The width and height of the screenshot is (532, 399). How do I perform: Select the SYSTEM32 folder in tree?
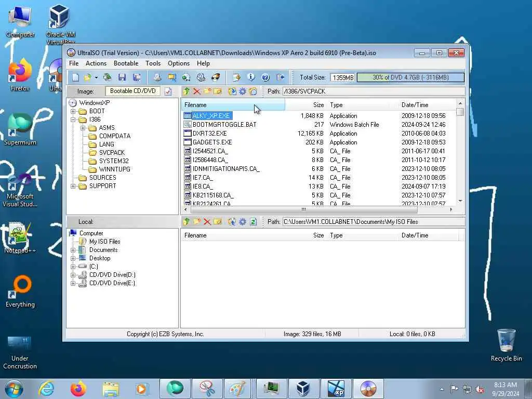(x=114, y=161)
